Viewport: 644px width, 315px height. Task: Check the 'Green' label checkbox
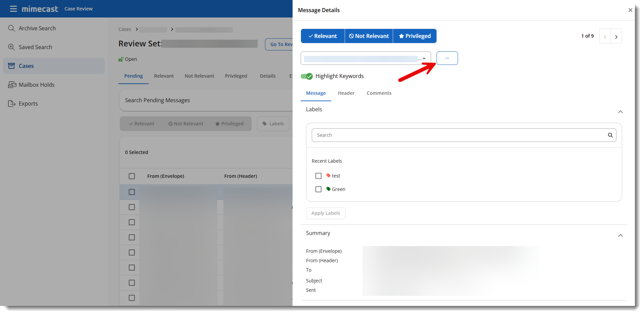click(318, 189)
